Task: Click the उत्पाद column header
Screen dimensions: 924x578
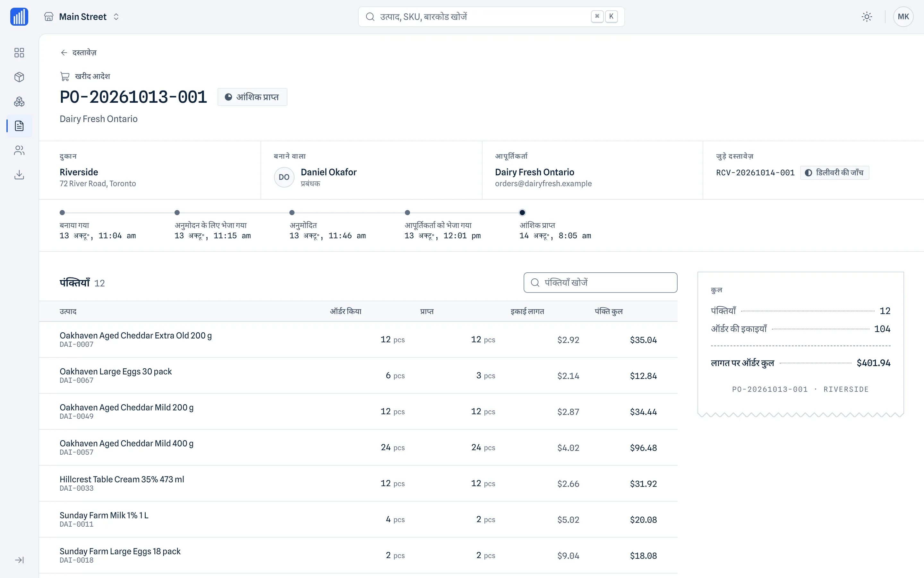Action: (68, 311)
